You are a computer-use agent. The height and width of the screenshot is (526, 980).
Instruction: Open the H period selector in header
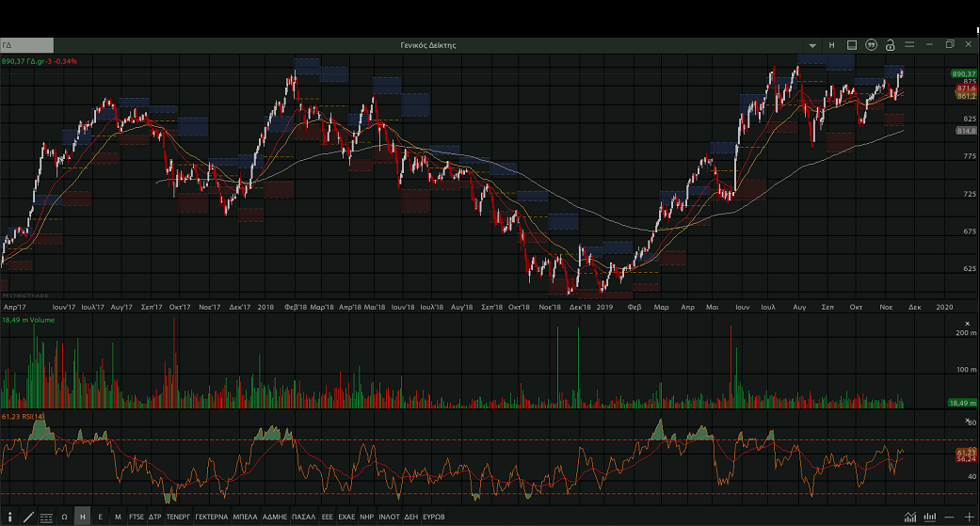click(832, 45)
